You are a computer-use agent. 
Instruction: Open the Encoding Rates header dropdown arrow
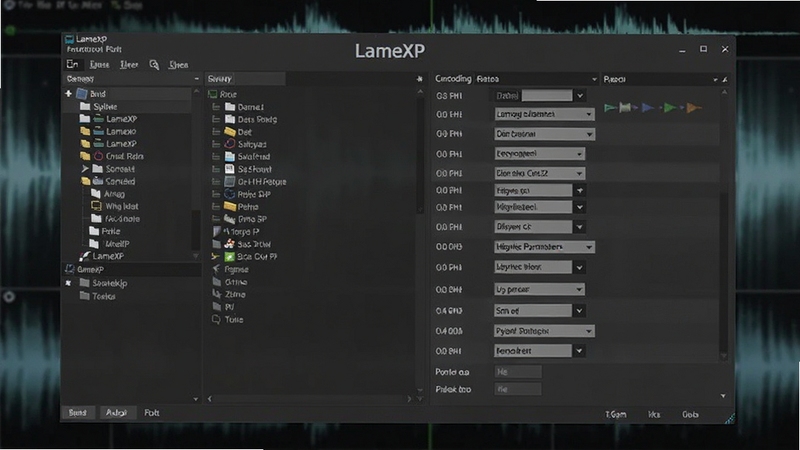tap(594, 79)
